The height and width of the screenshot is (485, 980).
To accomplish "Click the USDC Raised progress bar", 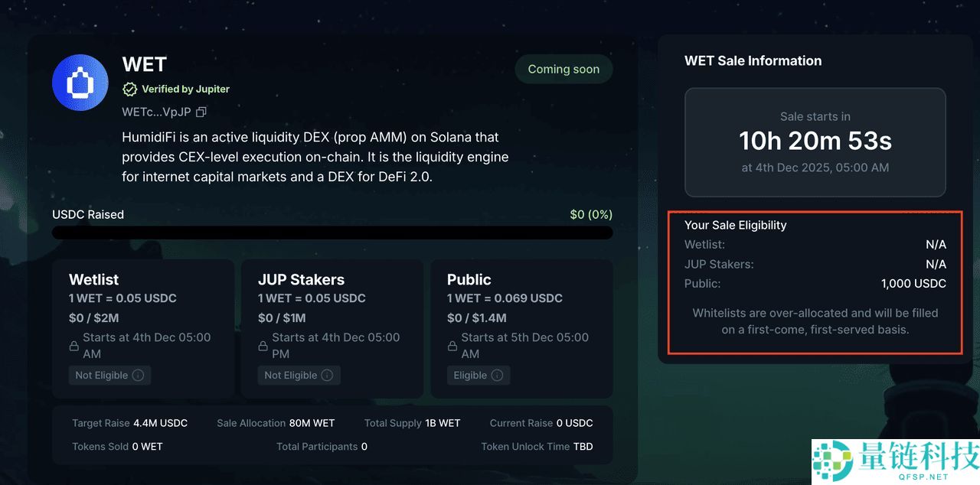I will (332, 233).
